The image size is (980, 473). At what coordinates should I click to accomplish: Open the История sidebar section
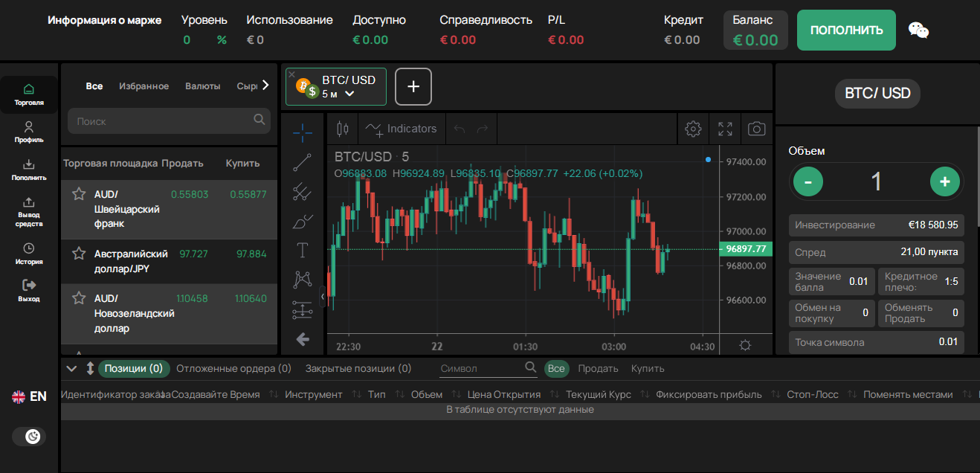[x=28, y=254]
